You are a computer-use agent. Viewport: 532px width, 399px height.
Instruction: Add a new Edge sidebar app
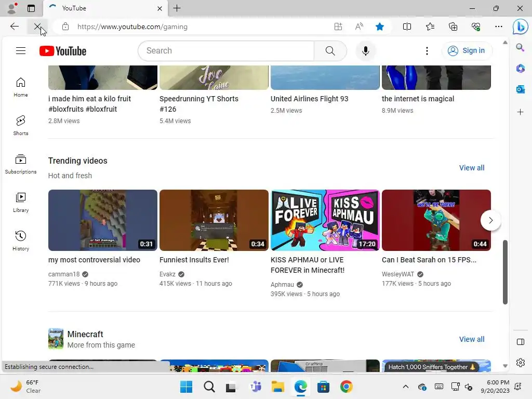coord(520,112)
